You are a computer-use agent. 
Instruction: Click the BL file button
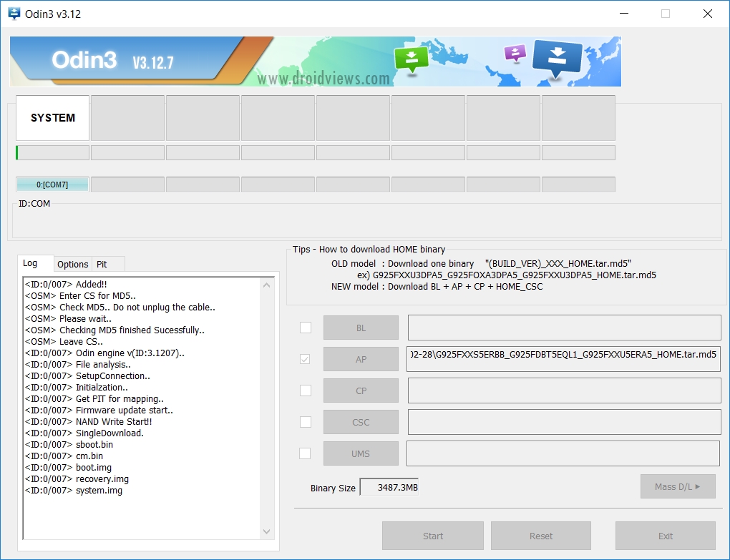click(361, 328)
